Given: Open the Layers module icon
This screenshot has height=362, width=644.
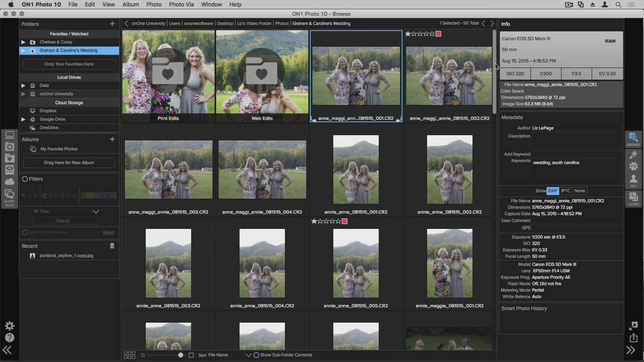Looking at the screenshot, I should coord(633,199).
